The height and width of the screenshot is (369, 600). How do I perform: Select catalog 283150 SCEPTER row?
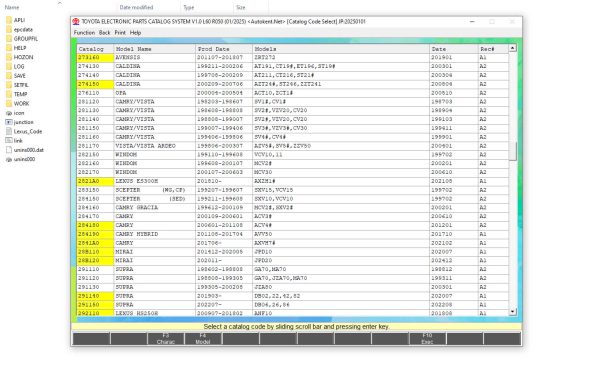click(x=293, y=190)
